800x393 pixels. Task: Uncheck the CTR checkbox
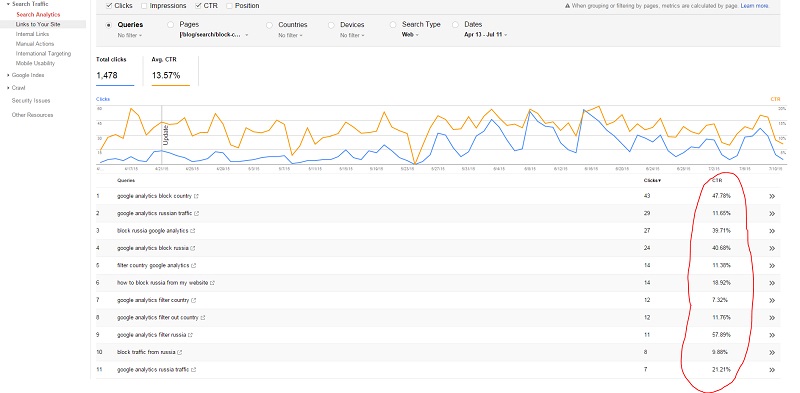pyautogui.click(x=198, y=6)
